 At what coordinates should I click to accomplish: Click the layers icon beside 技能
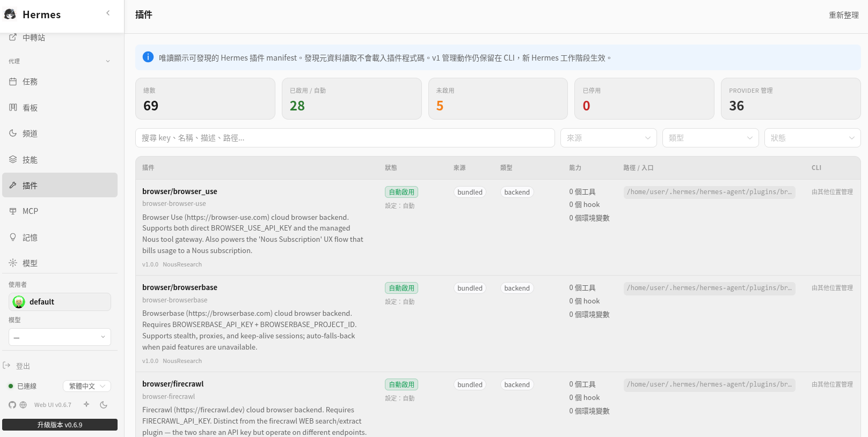click(13, 159)
